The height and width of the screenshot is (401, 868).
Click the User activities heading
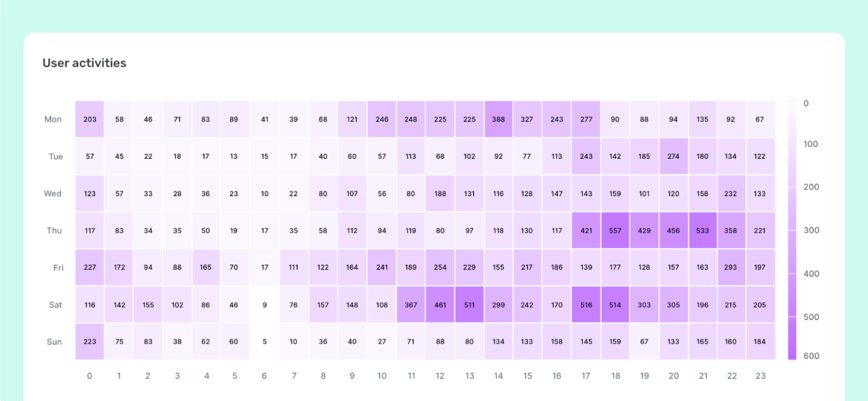pos(85,63)
